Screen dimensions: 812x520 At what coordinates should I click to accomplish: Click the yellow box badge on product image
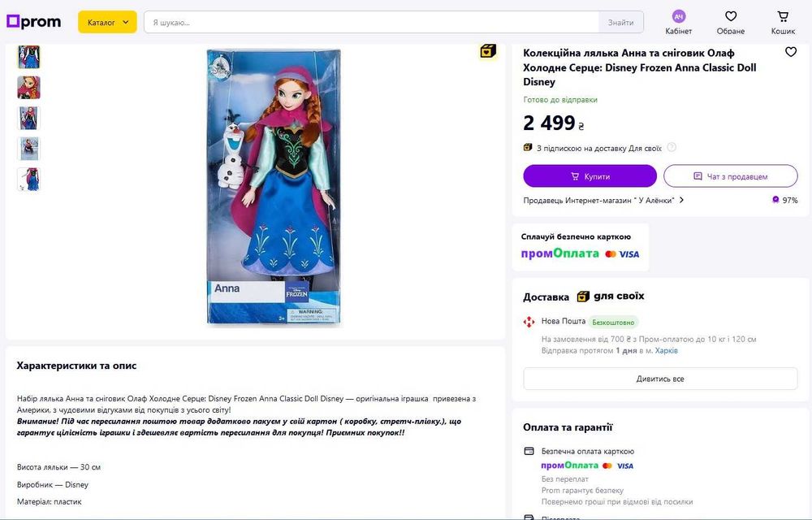click(488, 50)
